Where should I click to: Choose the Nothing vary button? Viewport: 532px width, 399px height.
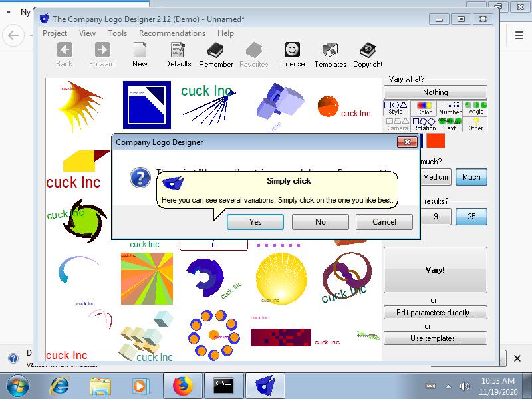tap(436, 92)
